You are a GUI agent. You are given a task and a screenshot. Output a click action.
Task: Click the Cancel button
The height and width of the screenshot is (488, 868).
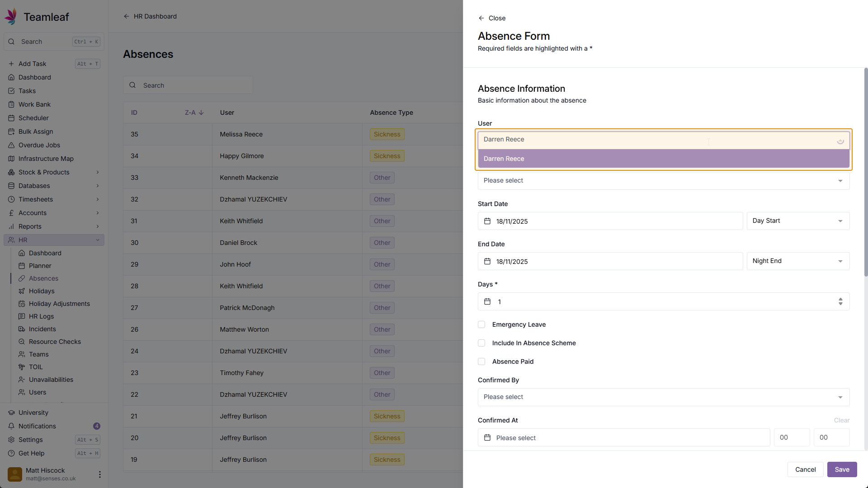[805, 469]
